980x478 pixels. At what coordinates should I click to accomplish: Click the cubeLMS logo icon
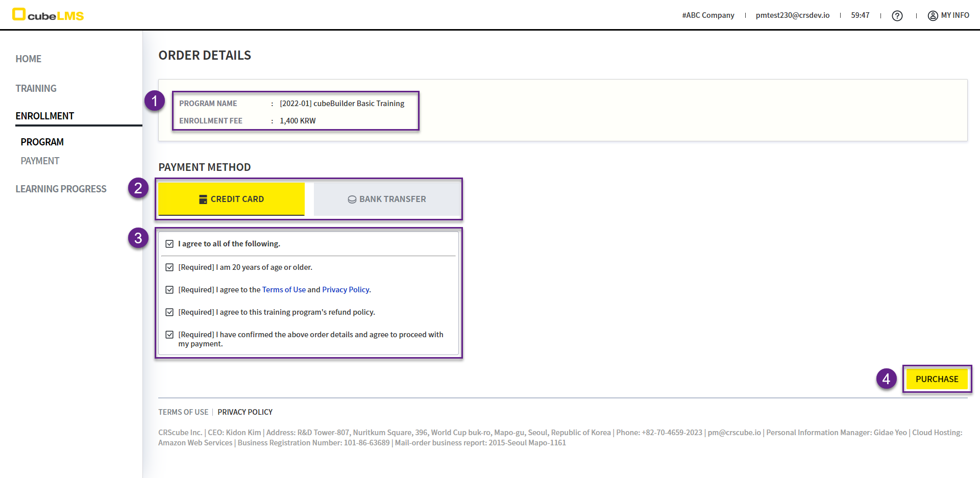click(19, 14)
